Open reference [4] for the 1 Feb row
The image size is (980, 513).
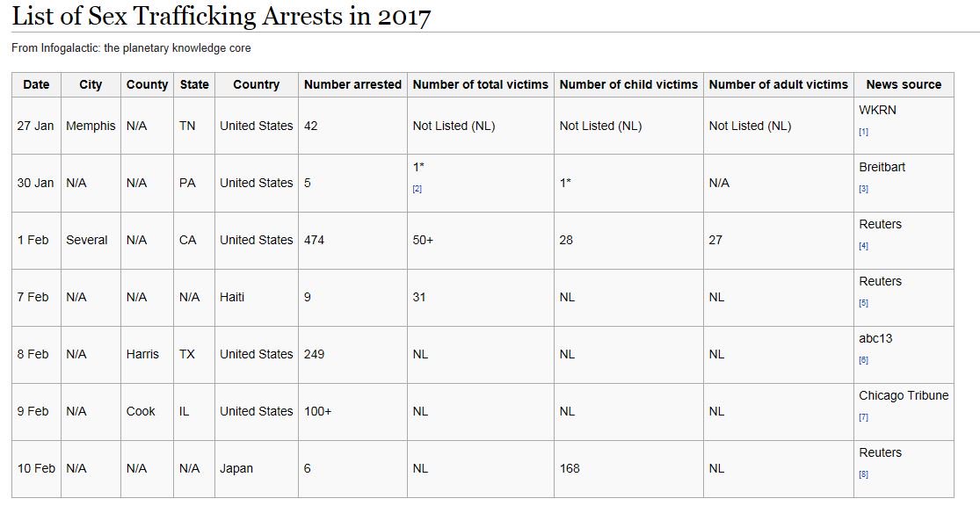pos(863,246)
